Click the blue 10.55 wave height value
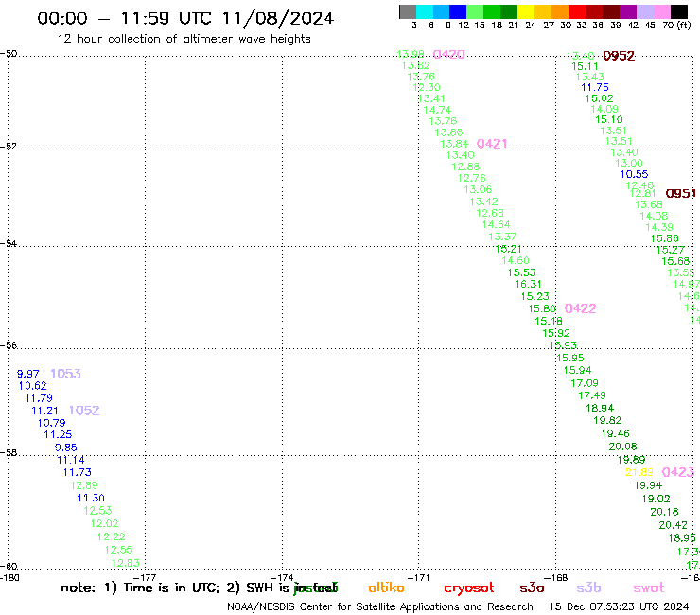This screenshot has width=700, height=615. 634,175
